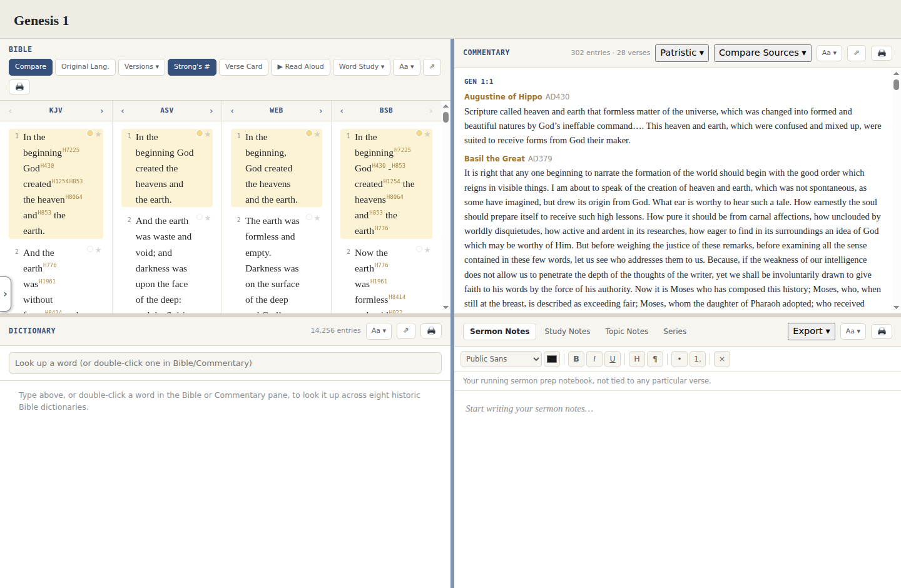Open the Series tab
The image size is (901, 588).
674,332
